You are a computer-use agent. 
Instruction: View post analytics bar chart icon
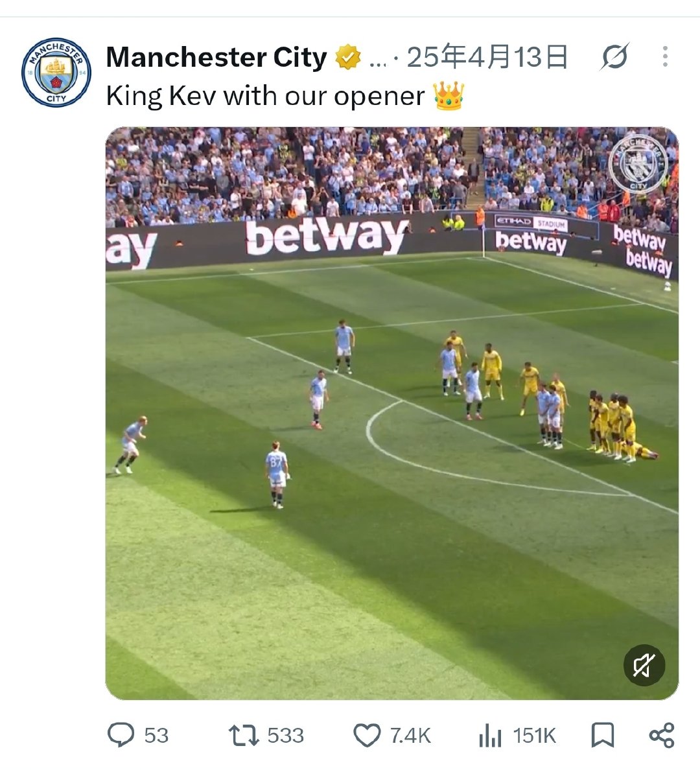(x=490, y=736)
